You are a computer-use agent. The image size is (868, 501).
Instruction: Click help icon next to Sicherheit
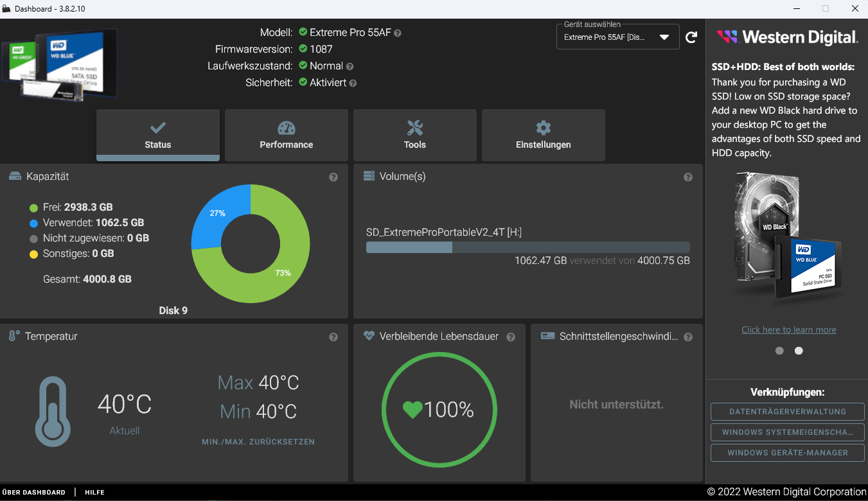(x=353, y=83)
